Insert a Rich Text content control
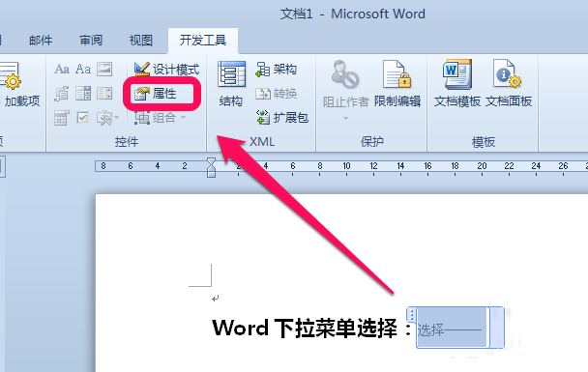The height and width of the screenshot is (372, 588). click(x=62, y=70)
